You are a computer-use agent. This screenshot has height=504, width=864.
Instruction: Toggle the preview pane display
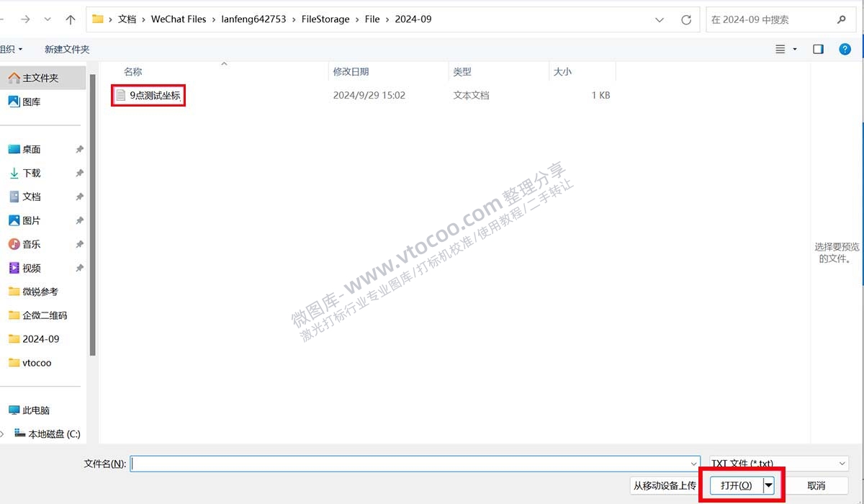click(818, 49)
